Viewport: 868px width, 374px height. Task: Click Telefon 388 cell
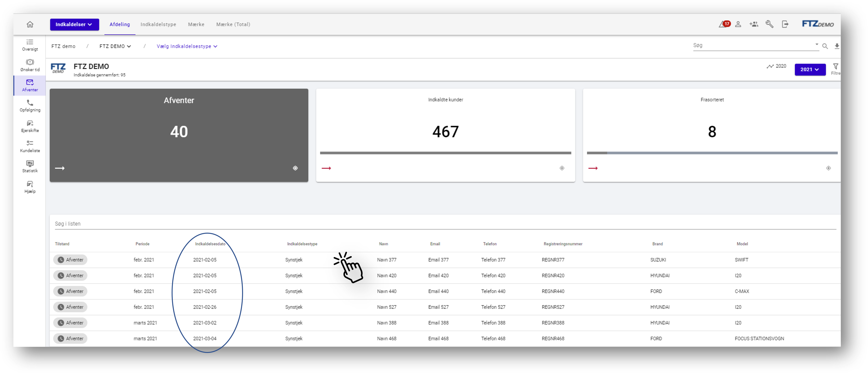493,323
